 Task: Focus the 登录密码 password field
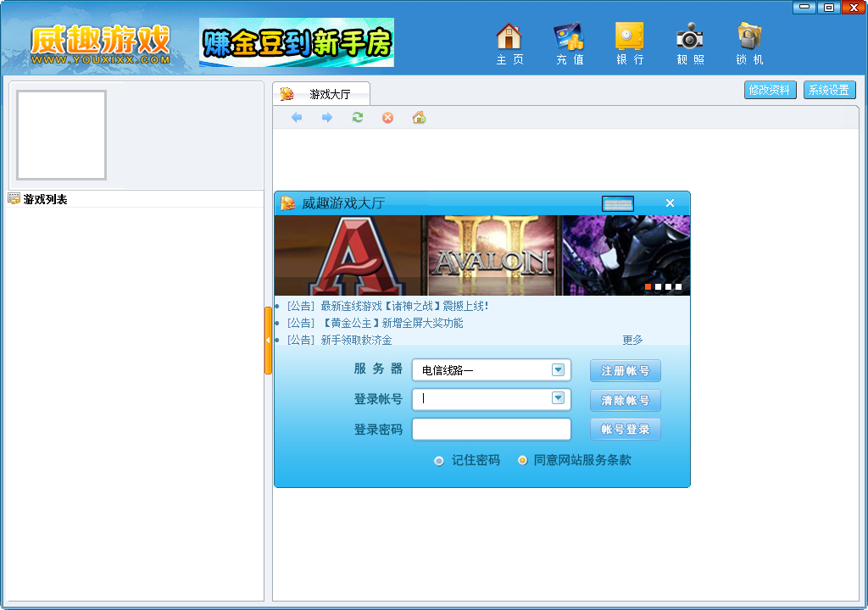point(492,429)
